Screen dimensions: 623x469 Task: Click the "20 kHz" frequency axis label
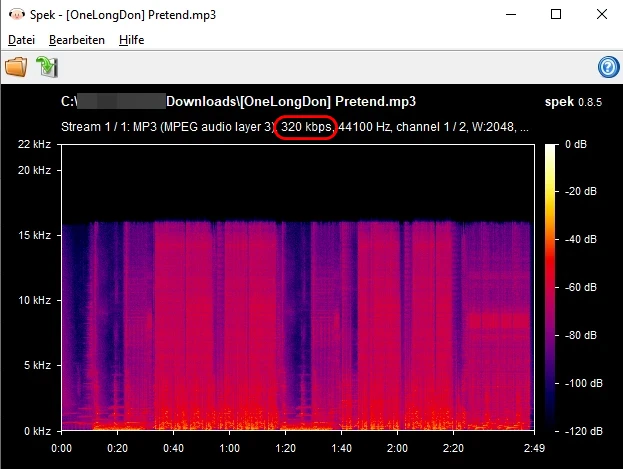pos(34,170)
